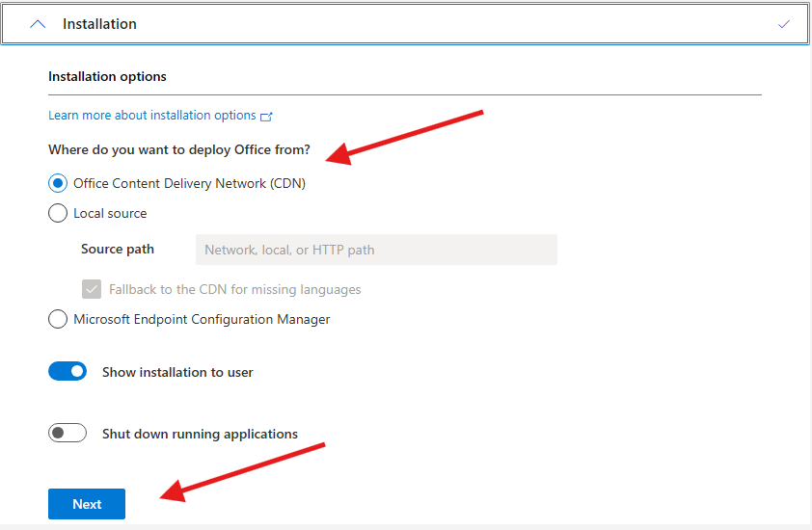The height and width of the screenshot is (530, 812).
Task: Collapse the Installation section chevron
Action: pos(38,24)
